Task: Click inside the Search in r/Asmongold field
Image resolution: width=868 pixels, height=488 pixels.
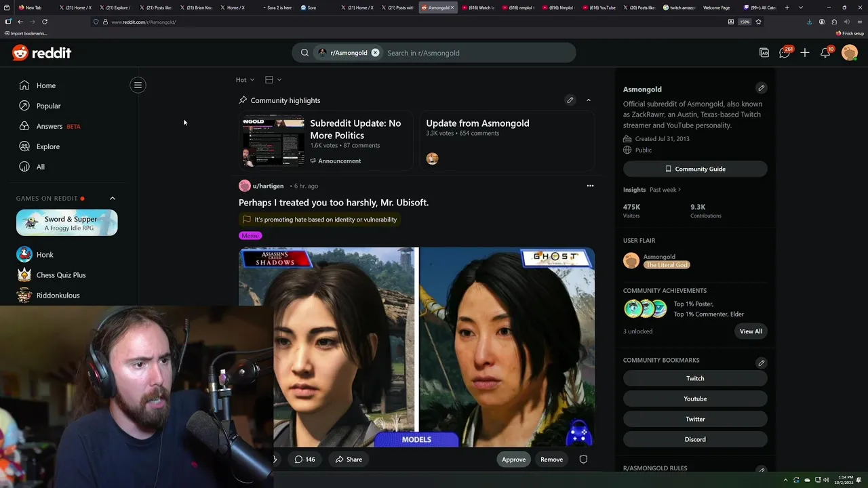Action: [x=478, y=53]
